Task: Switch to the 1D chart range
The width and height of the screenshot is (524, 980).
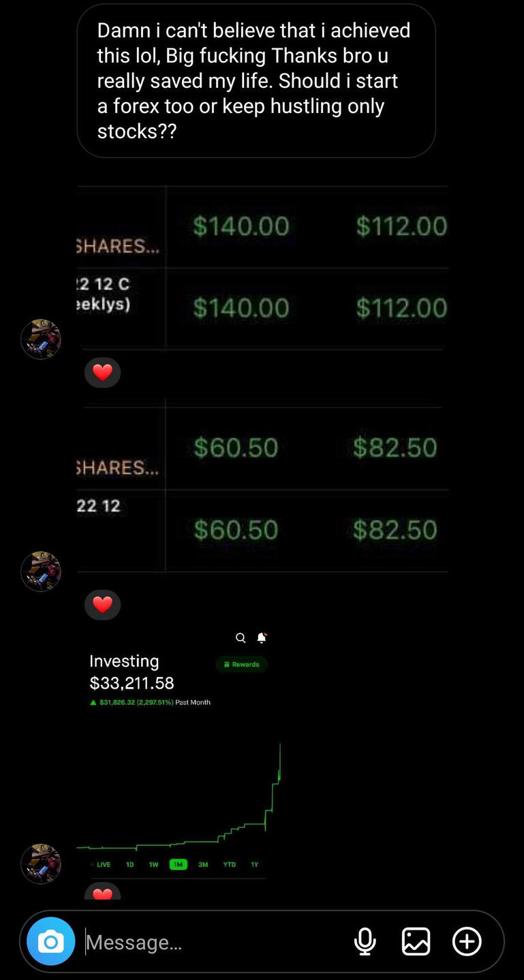Action: click(x=129, y=864)
